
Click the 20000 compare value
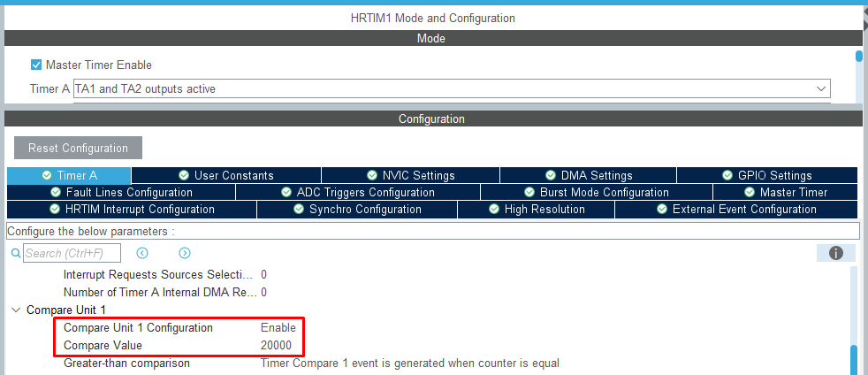pos(276,346)
